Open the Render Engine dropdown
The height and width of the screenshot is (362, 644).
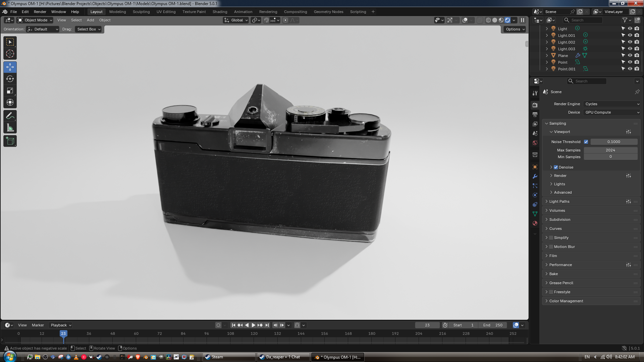[x=612, y=104]
